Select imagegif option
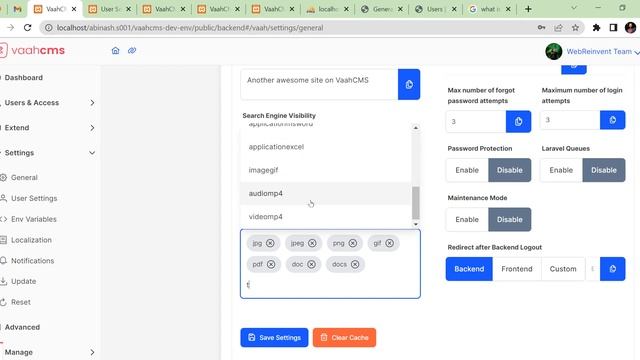640x360 pixels. click(x=326, y=170)
